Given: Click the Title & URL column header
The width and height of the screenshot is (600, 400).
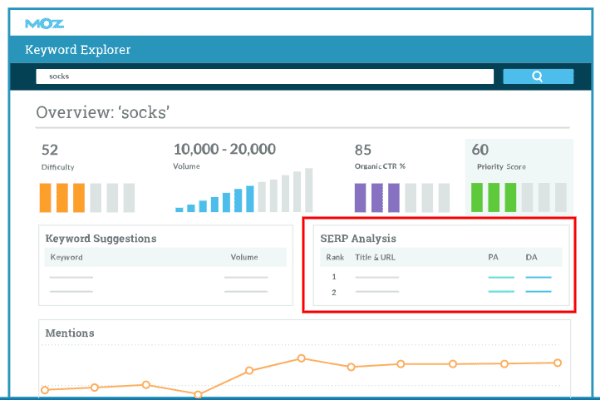Looking at the screenshot, I should pos(375,257).
